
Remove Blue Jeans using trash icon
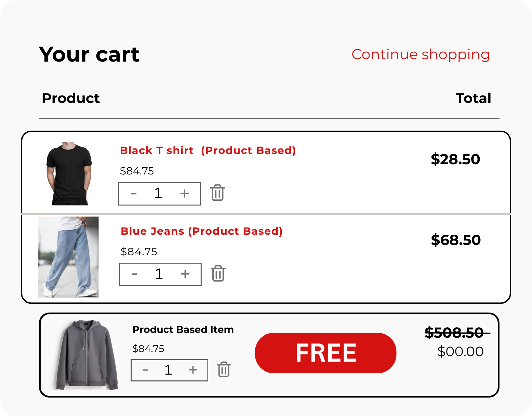coord(218,274)
